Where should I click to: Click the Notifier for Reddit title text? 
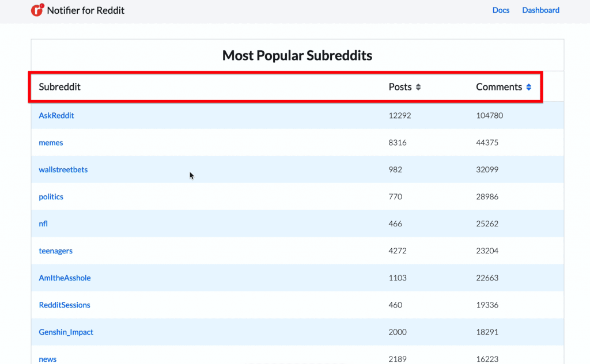(86, 10)
